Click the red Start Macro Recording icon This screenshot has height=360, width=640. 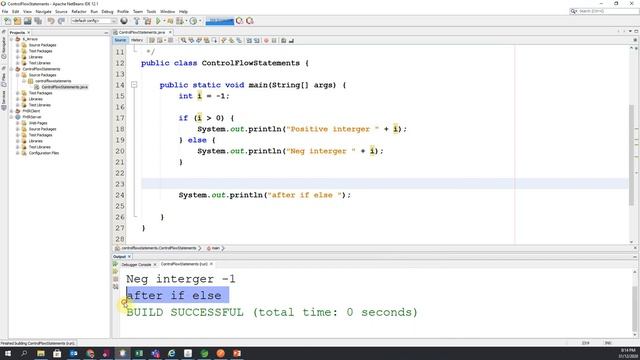pos(266,40)
